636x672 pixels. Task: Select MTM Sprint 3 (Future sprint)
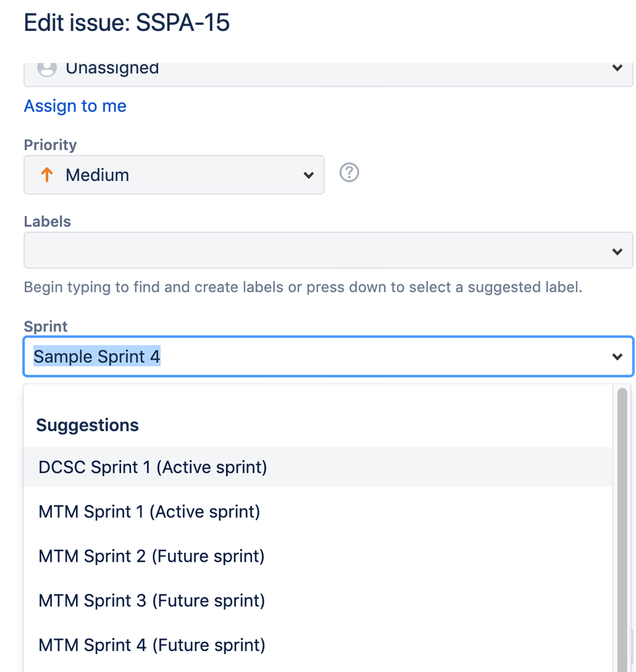pyautogui.click(x=151, y=601)
